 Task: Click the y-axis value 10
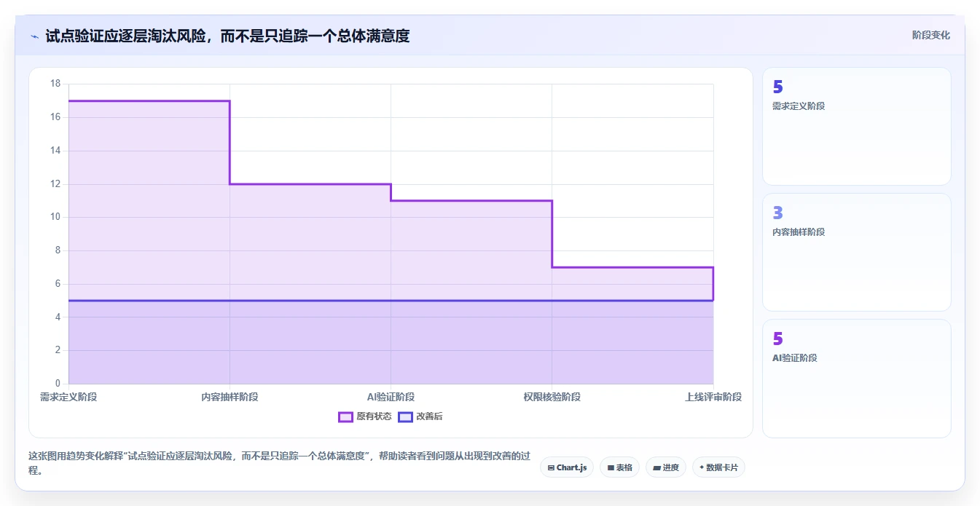[x=55, y=217]
